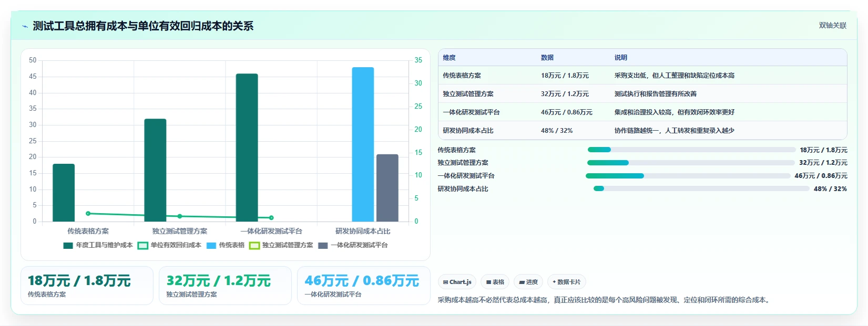Click table cell 46万元 / 0.86万元
This screenshot has height=326, width=868.
567,112
